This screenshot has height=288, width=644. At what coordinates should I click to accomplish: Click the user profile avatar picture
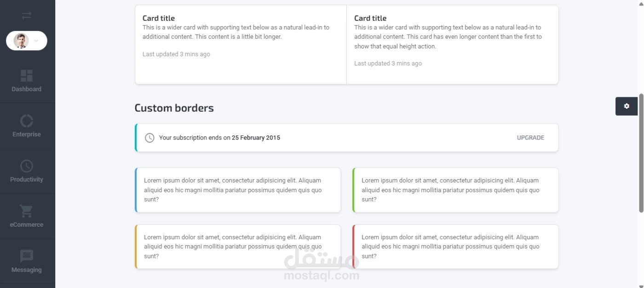pos(21,41)
